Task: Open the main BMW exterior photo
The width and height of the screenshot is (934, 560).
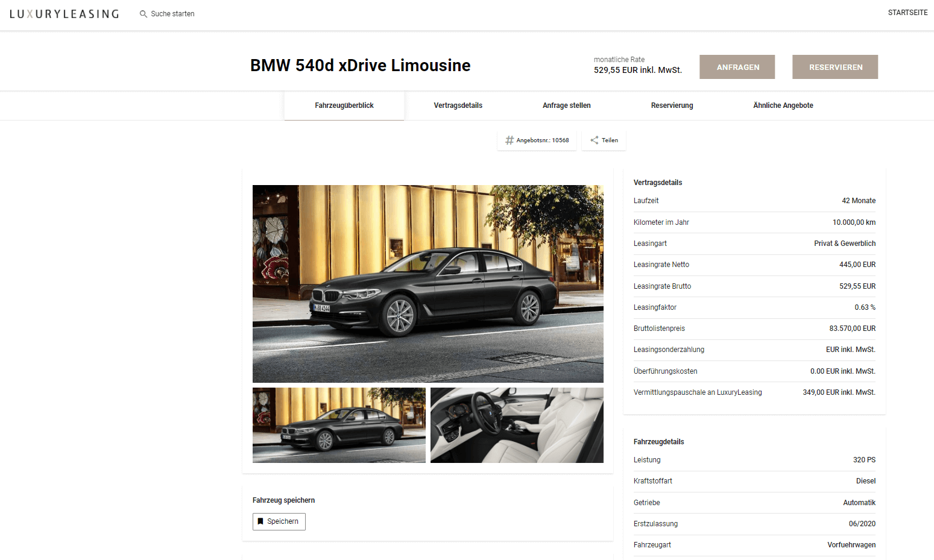Action: coord(428,284)
